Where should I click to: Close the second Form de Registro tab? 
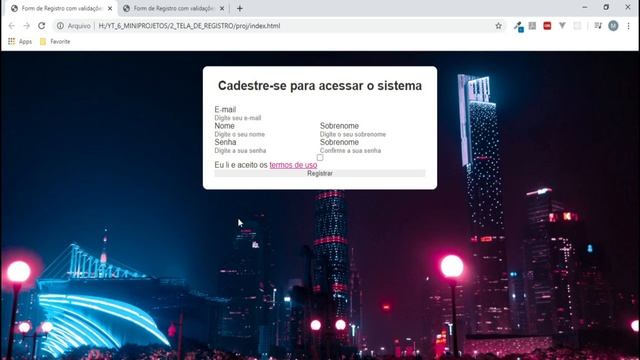point(222,8)
